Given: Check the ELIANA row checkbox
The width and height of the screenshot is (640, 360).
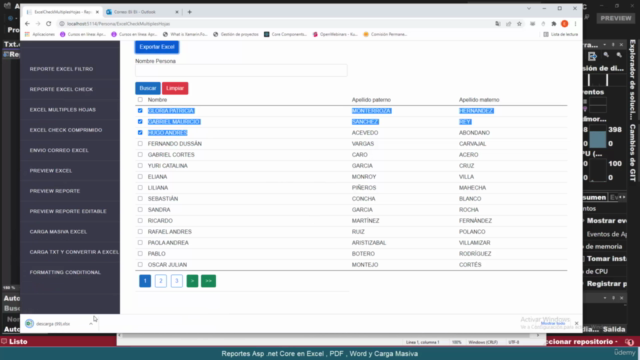Looking at the screenshot, I should (x=140, y=177).
